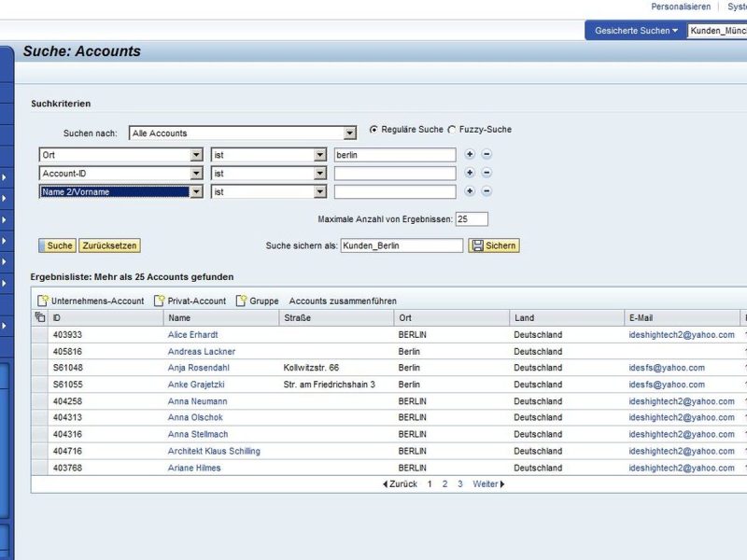Add criterion after Name 2/Vorname row
This screenshot has width=747, height=560.
pos(470,191)
